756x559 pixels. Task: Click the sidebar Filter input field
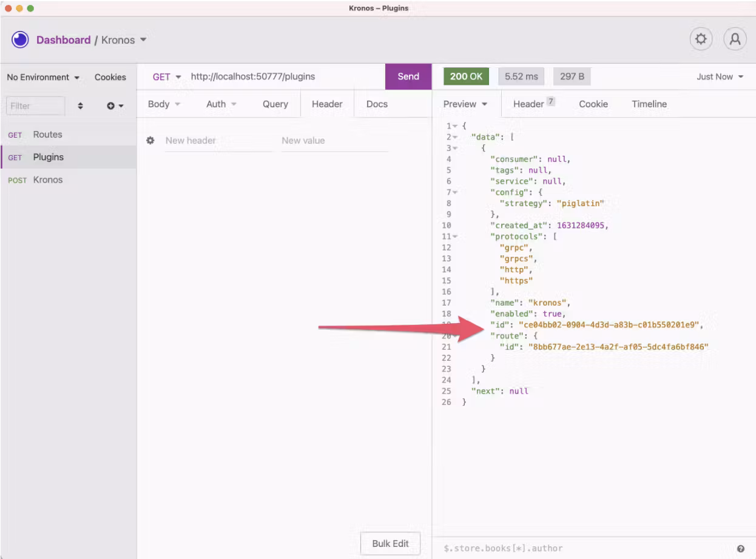36,105
